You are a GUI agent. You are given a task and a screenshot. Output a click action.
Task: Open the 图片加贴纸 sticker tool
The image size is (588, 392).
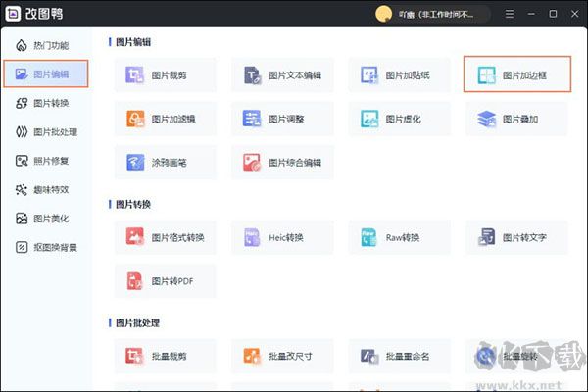pyautogui.click(x=400, y=75)
